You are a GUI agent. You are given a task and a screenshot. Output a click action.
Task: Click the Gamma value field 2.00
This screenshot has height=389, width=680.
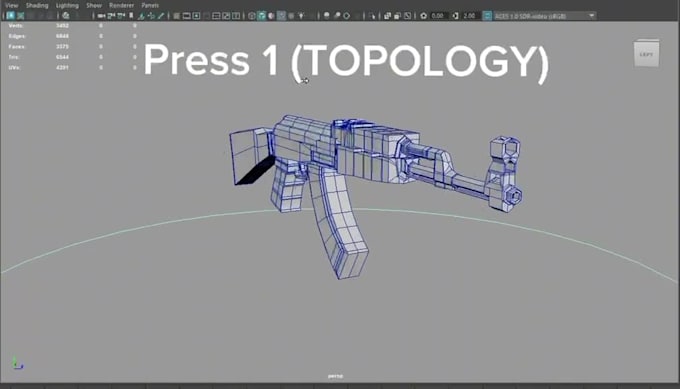click(470, 16)
